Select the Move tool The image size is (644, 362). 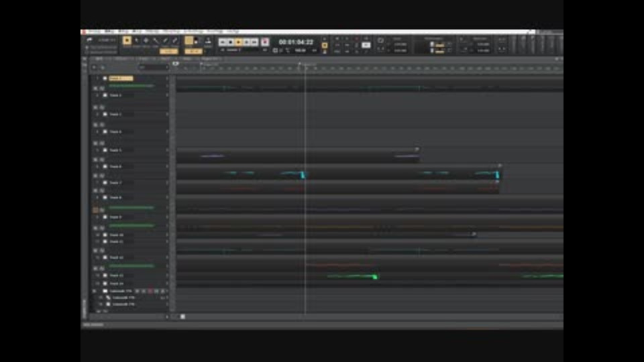(x=146, y=40)
